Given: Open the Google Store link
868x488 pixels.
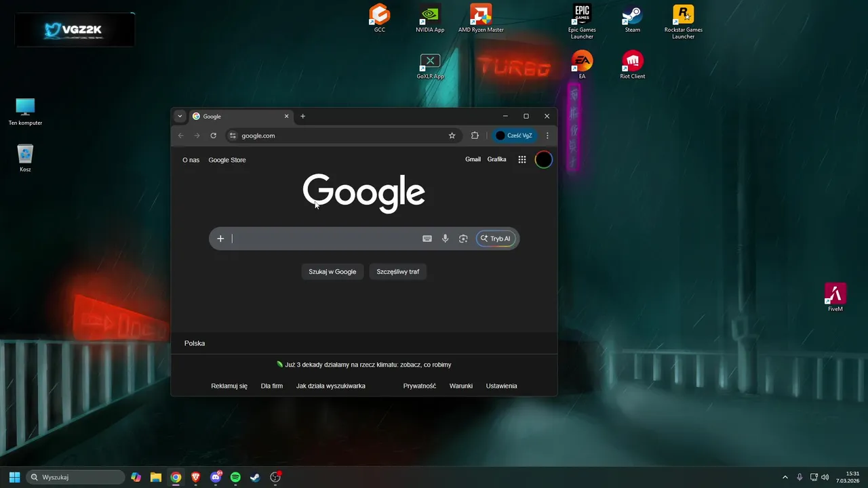Looking at the screenshot, I should 227,160.
